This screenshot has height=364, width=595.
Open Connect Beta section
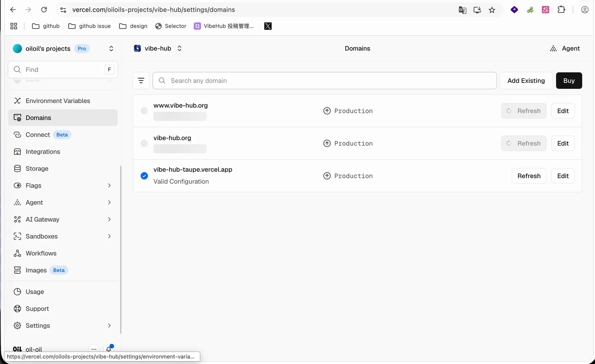tap(63, 135)
